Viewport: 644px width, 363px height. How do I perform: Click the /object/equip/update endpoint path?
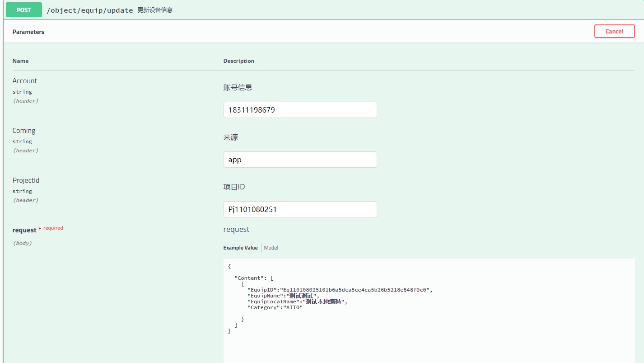pos(90,10)
